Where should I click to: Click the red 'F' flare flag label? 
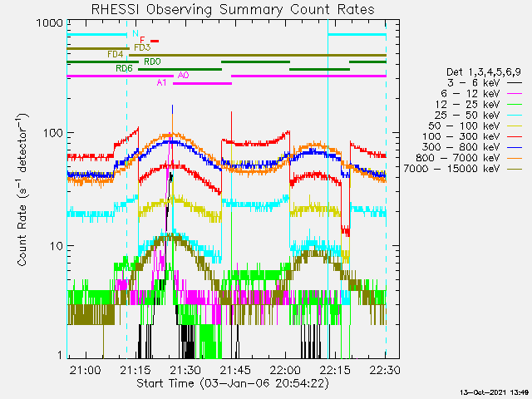[142, 41]
